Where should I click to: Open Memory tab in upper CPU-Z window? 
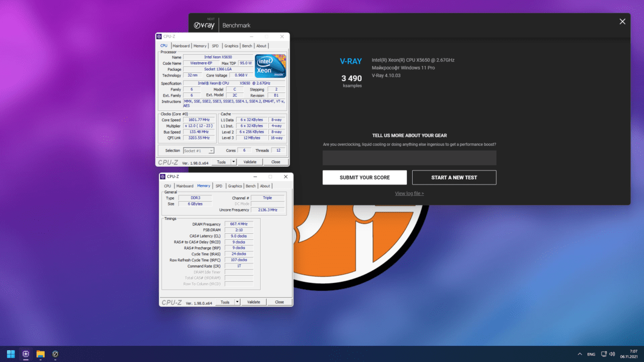click(x=200, y=46)
